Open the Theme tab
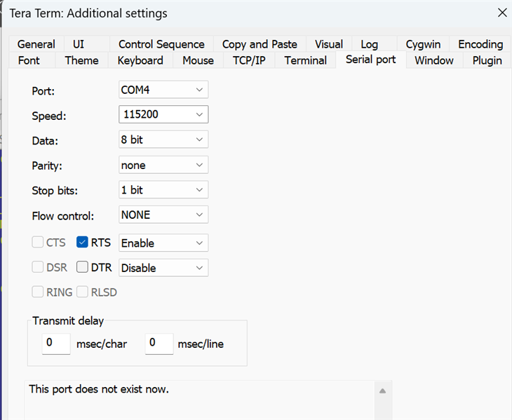512x420 pixels. (x=81, y=60)
